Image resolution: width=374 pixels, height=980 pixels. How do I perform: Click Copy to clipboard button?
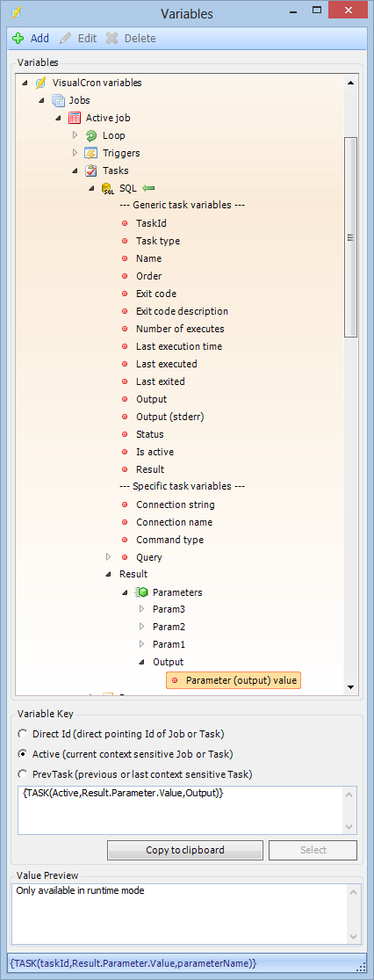pos(185,850)
